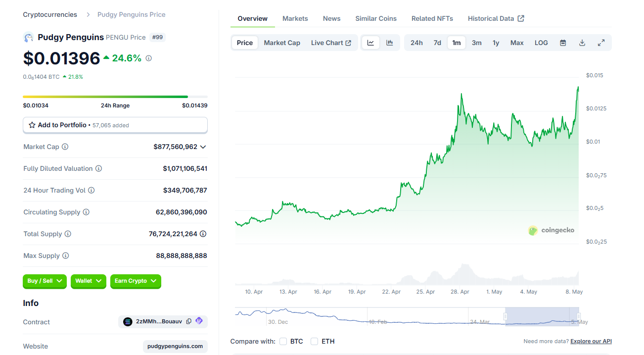The width and height of the screenshot is (644, 355).
Task: Click the 24 Hour Trading Vol info icon
Action: (x=91, y=190)
